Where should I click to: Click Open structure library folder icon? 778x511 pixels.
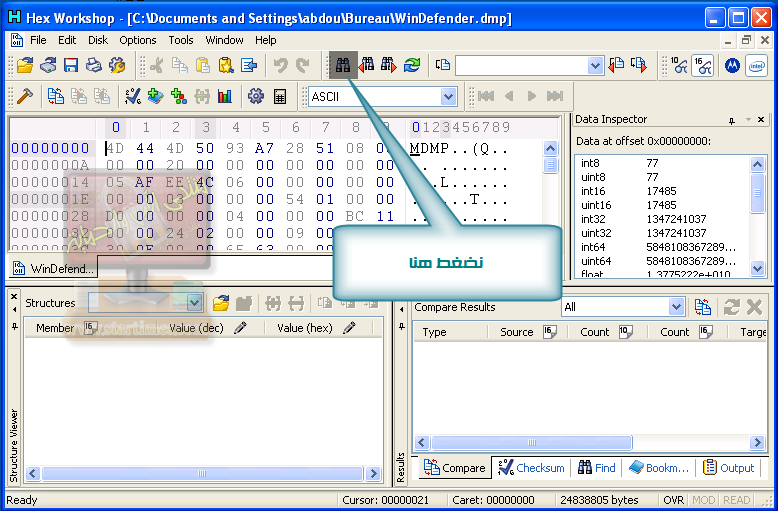(221, 303)
